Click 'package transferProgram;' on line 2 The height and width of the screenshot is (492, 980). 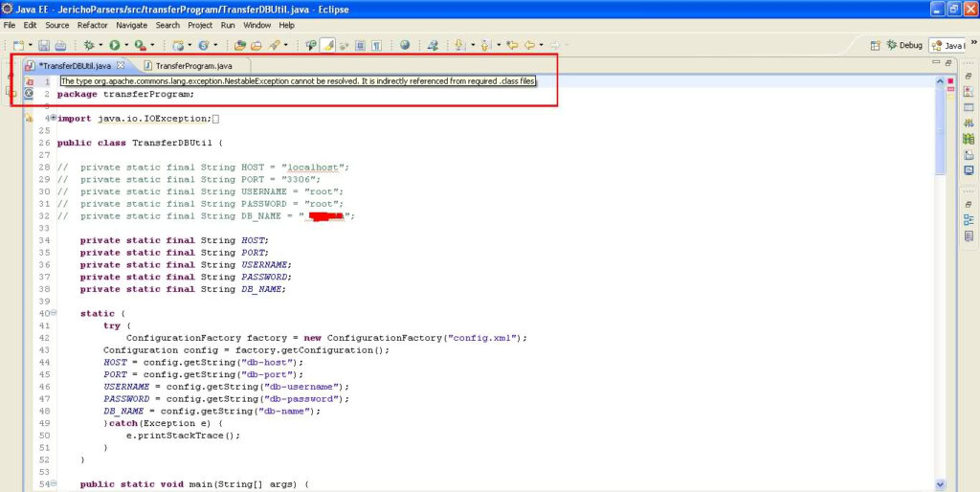(x=125, y=94)
